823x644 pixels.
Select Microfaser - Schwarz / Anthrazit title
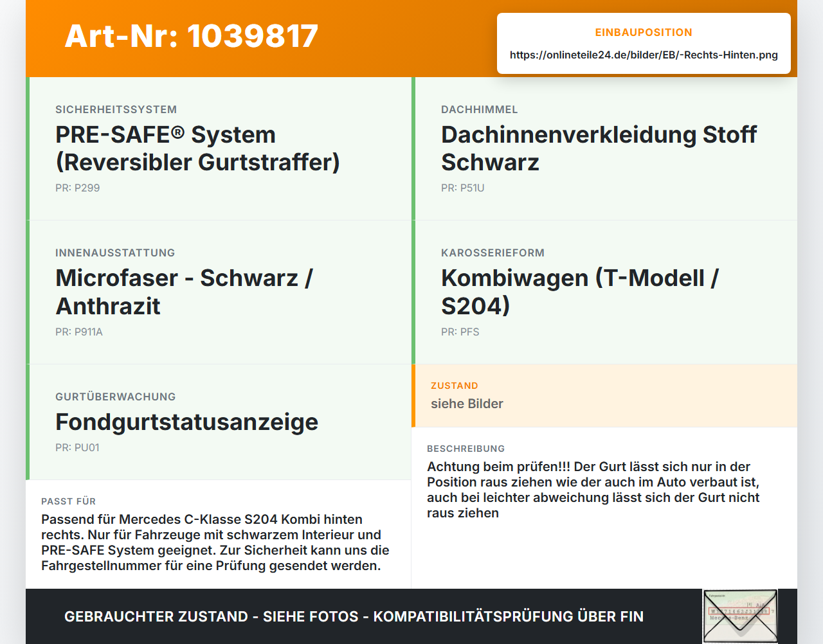[184, 292]
